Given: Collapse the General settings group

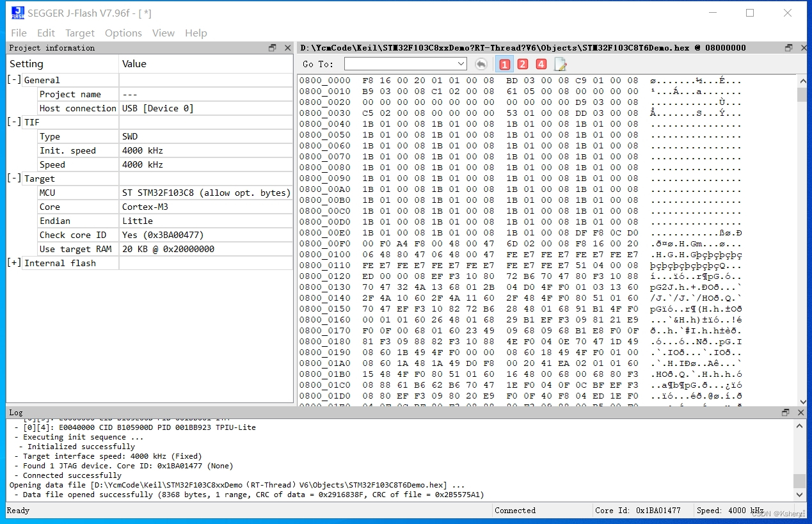Looking at the screenshot, I should pyautogui.click(x=14, y=80).
